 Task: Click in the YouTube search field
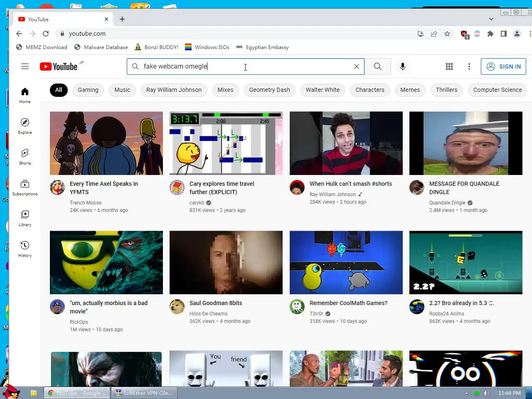coord(245,66)
